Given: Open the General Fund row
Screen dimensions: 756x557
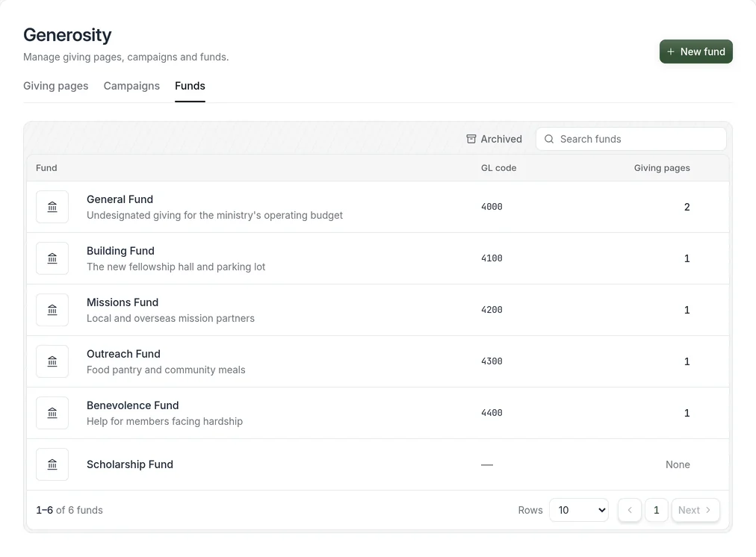Looking at the screenshot, I should click(x=378, y=207).
